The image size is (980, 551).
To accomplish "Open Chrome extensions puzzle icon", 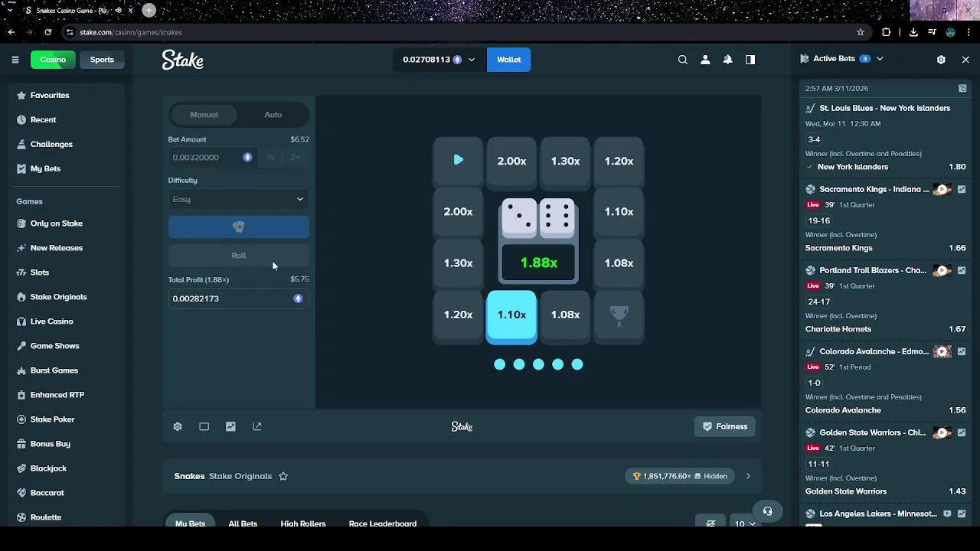I will (887, 32).
